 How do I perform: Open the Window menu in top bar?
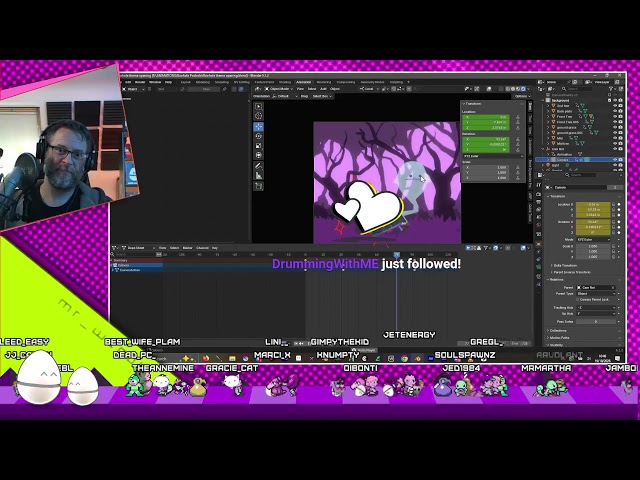[155, 82]
